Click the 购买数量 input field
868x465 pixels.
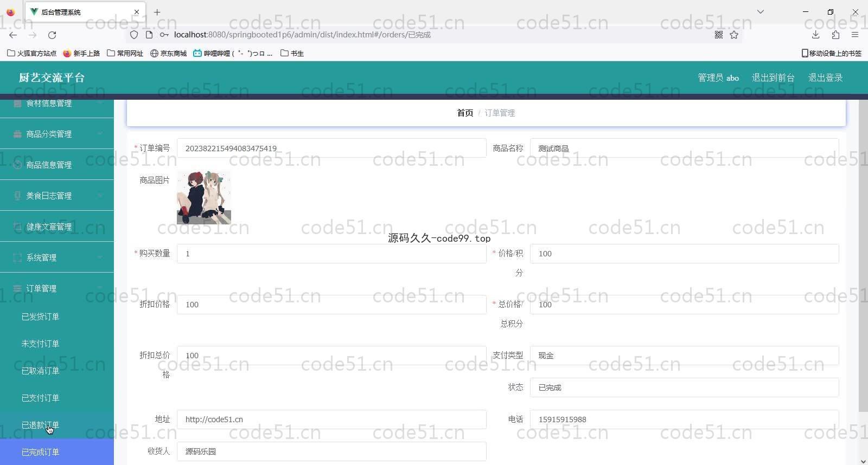click(331, 254)
